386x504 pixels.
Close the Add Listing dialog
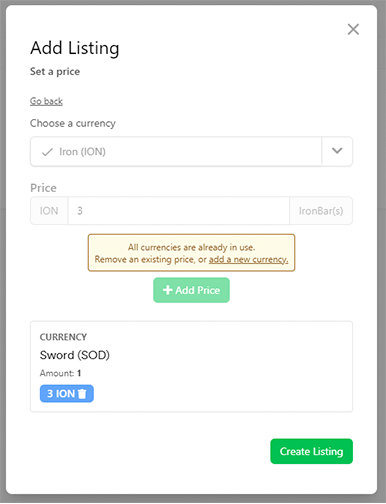353,29
